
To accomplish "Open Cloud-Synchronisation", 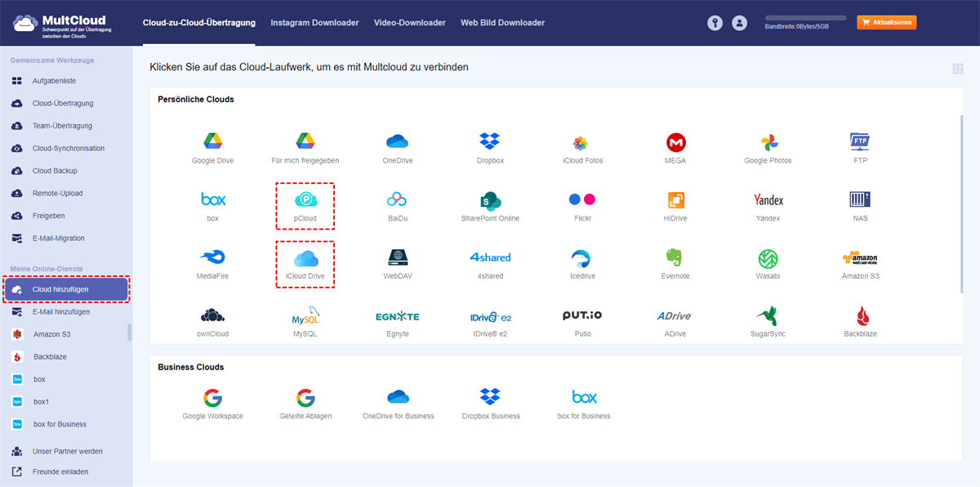I will [x=68, y=149].
